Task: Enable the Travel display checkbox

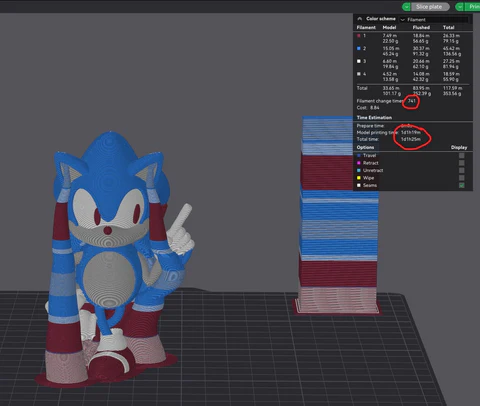Action: [462, 156]
